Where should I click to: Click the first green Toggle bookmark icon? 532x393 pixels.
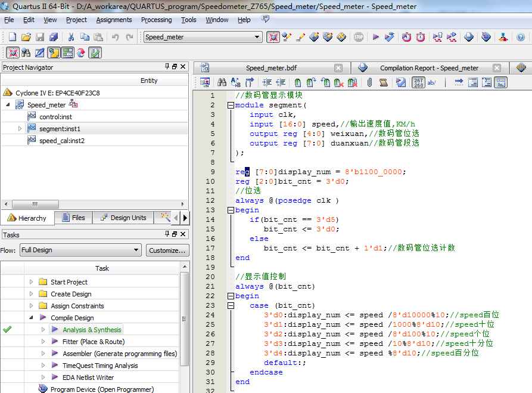297,82
